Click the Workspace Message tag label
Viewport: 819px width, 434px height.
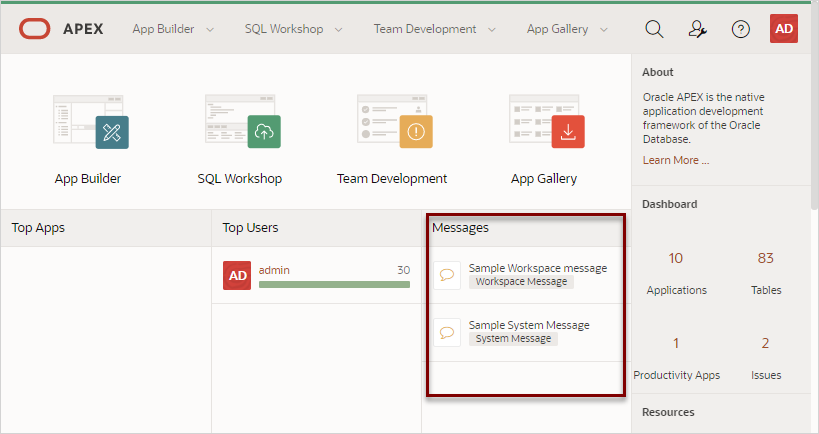click(521, 281)
